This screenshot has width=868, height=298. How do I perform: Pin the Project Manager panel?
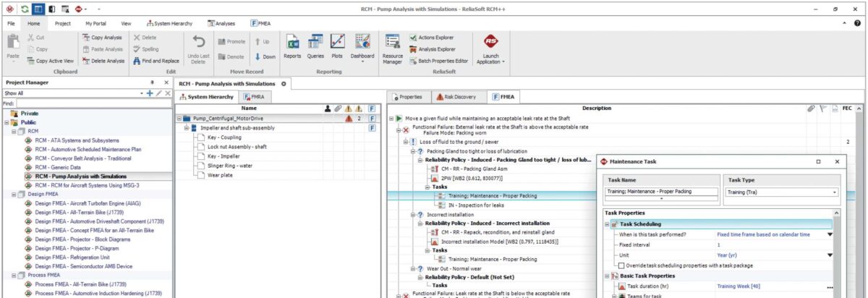coord(152,83)
